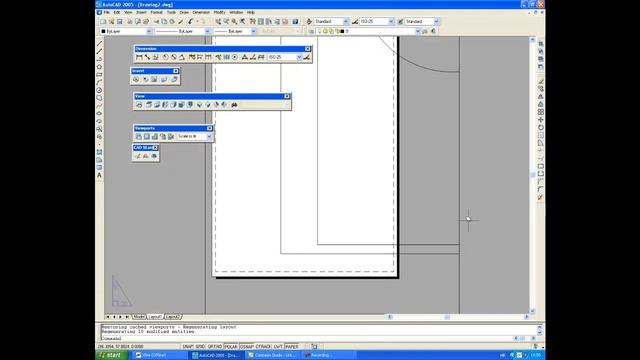Switch to Recording taskbar button
The height and width of the screenshot is (360, 640).
pyautogui.click(x=329, y=355)
